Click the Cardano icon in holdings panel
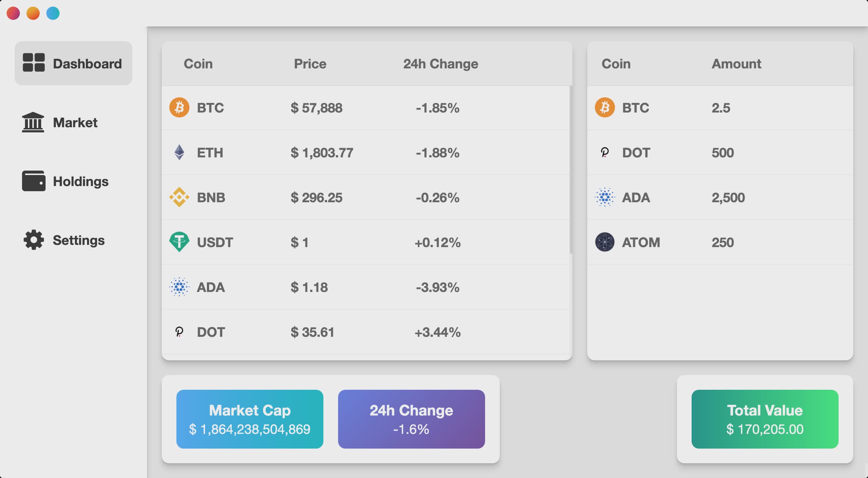Viewport: 868px width, 478px height. pos(605,197)
